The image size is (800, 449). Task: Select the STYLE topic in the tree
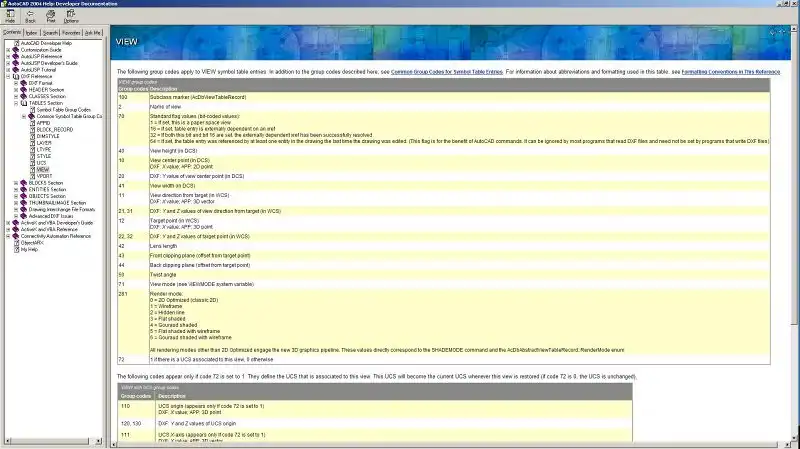coord(44,156)
